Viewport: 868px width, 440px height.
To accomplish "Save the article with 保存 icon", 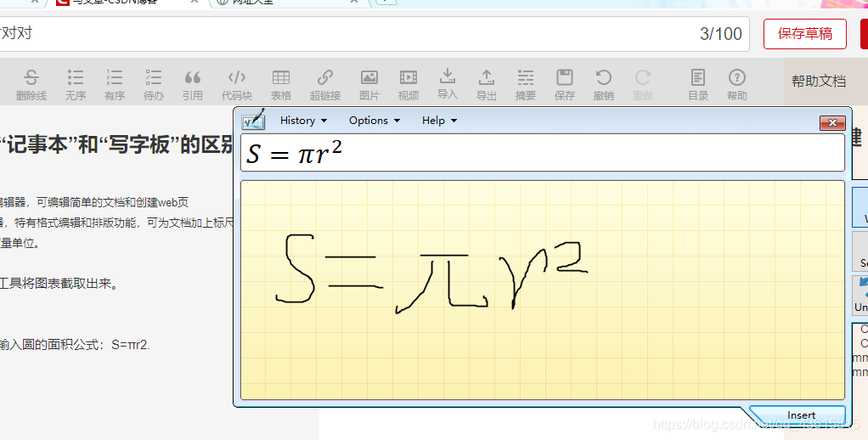I will pos(565,84).
